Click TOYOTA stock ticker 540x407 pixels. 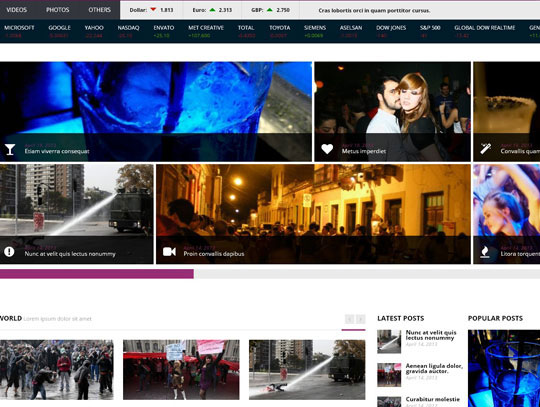click(280, 31)
